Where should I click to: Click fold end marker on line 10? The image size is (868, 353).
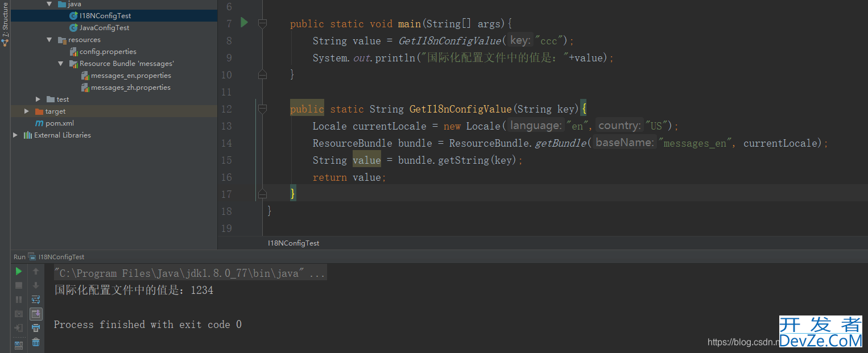point(262,74)
